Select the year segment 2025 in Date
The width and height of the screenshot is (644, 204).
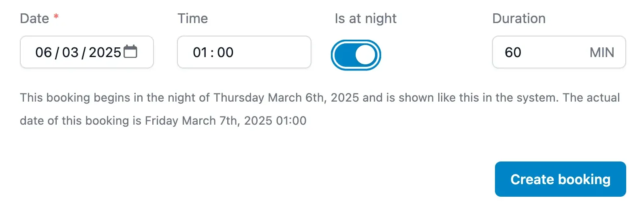tap(104, 52)
